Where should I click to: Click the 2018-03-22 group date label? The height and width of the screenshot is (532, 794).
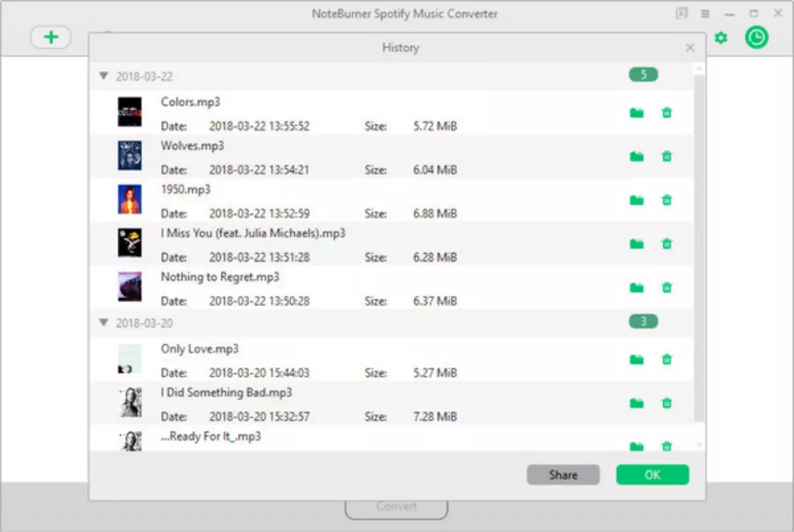tap(144, 76)
